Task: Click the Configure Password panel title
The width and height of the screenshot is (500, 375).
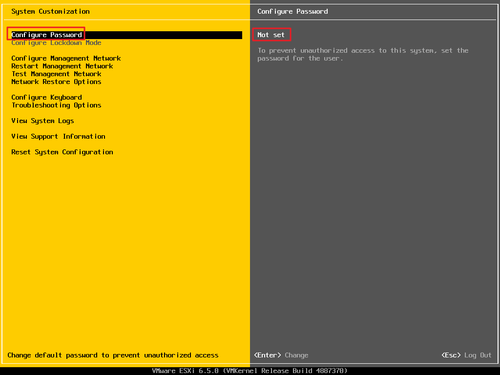Action: click(292, 11)
